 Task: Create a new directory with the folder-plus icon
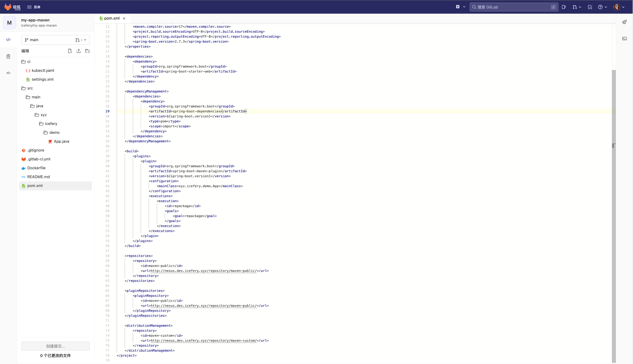(87, 51)
